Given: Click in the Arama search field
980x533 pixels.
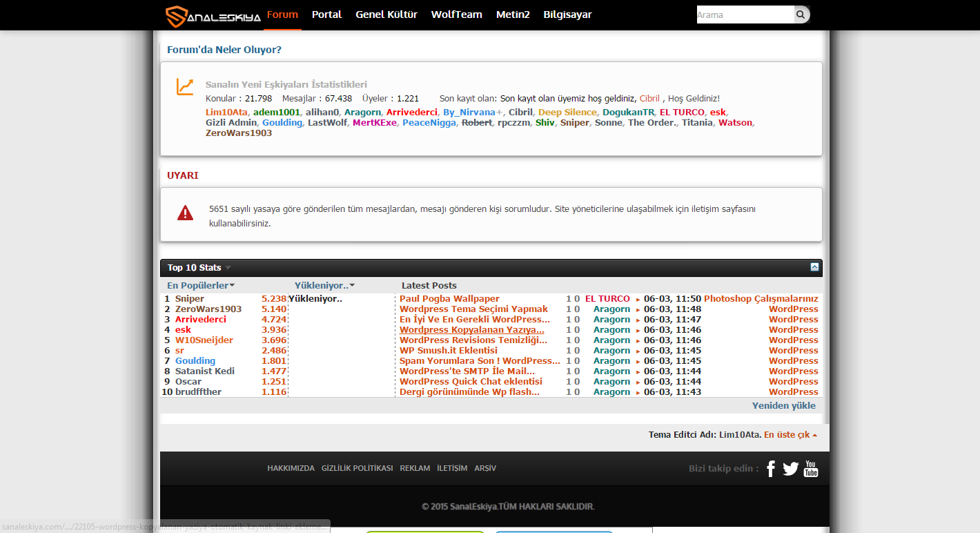Looking at the screenshot, I should (x=745, y=14).
